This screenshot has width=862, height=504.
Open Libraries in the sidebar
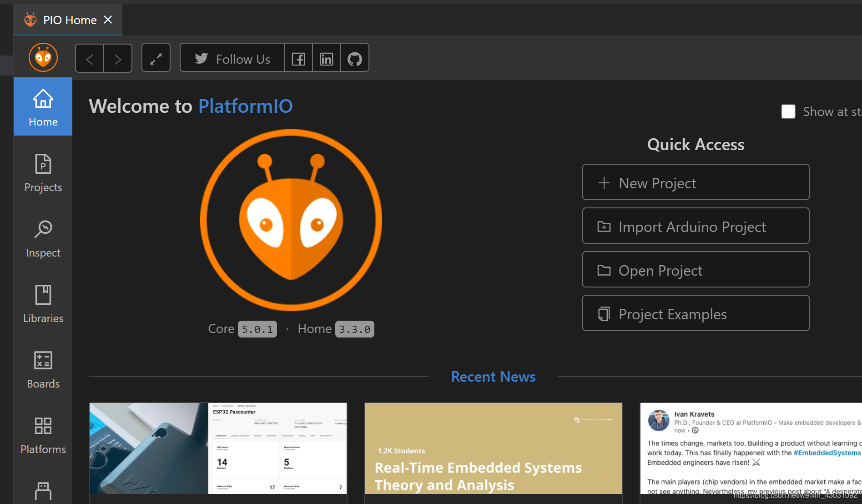(43, 304)
